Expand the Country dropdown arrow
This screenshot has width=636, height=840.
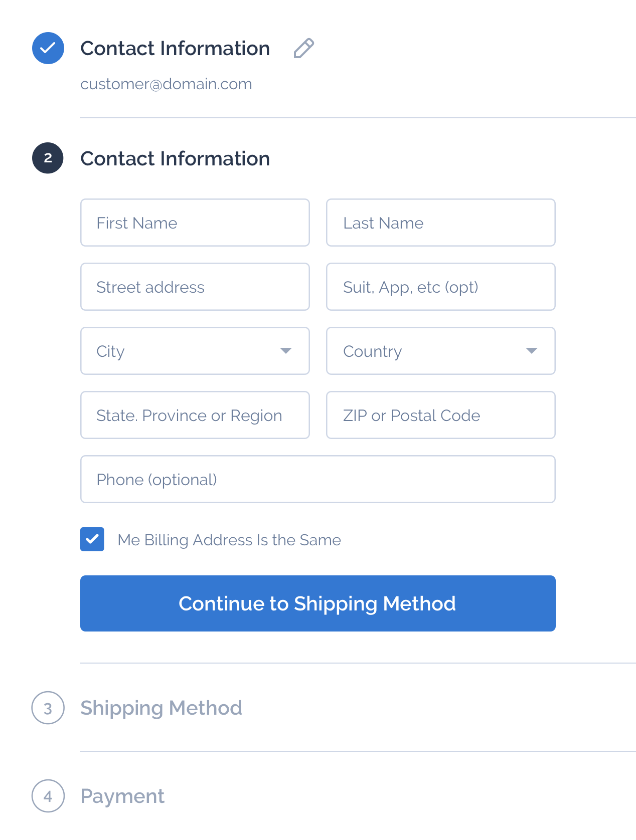click(531, 351)
